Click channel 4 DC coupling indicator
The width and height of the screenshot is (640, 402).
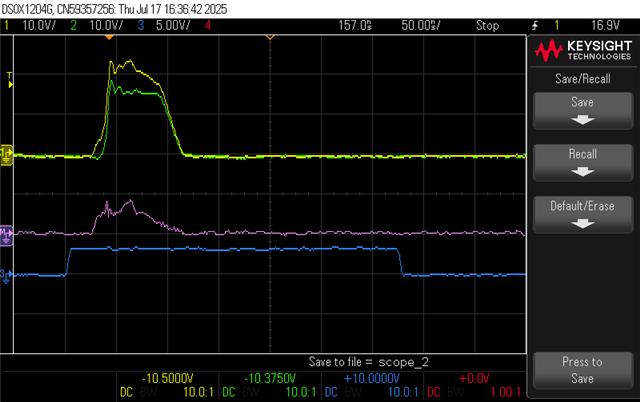tap(433, 392)
